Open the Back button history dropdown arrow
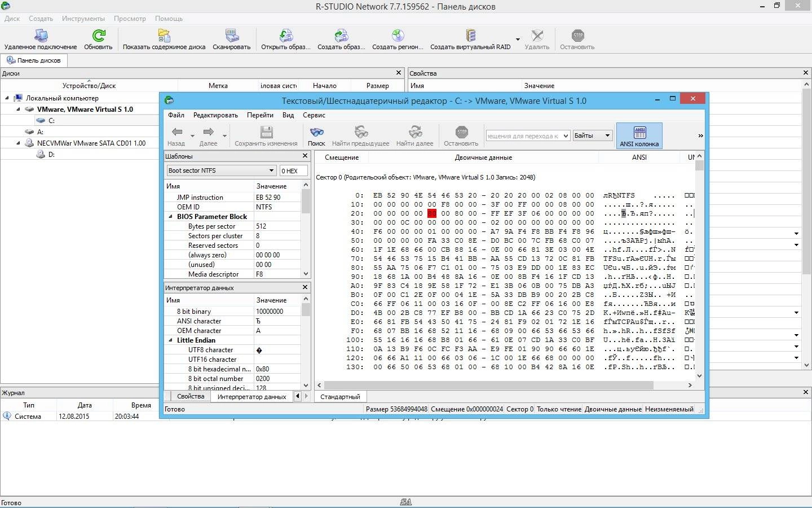 (x=192, y=136)
